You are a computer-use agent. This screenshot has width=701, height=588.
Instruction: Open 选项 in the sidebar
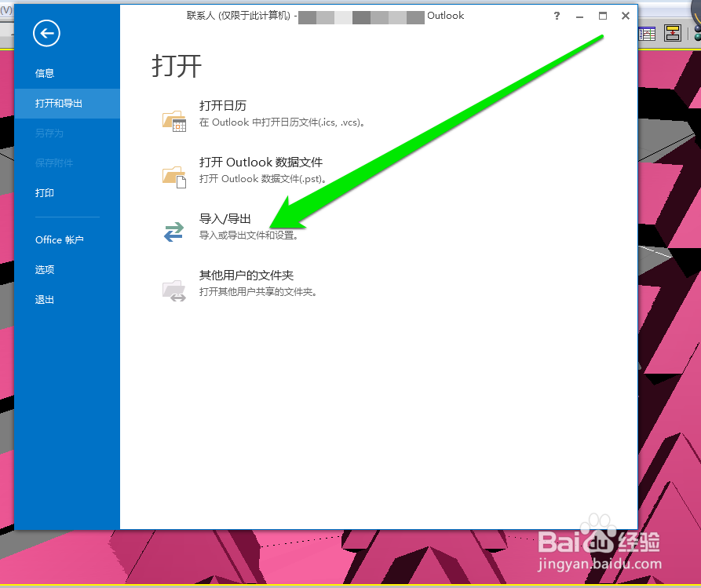click(x=45, y=269)
